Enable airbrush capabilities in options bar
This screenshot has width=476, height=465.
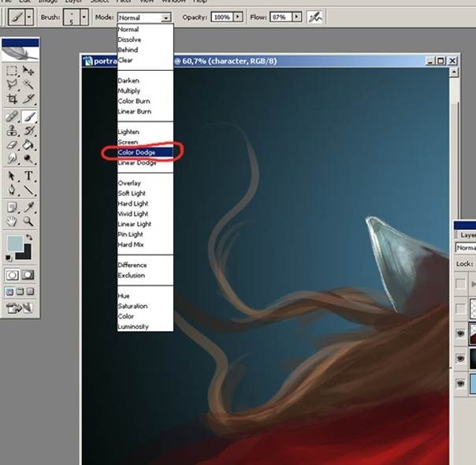314,17
